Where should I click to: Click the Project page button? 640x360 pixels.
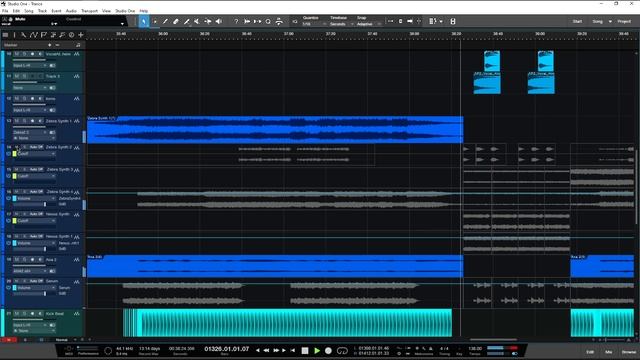pos(624,22)
